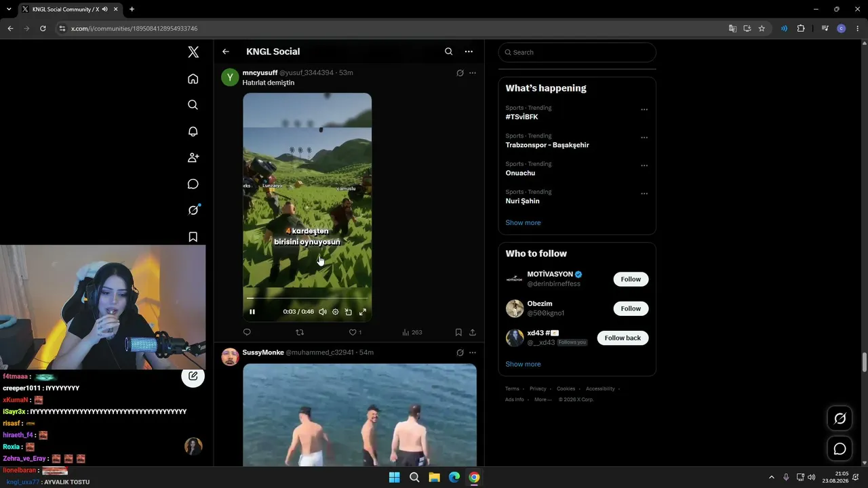Open more options for #TSvİBFK trend
This screenshot has height=488, width=868.
click(644, 109)
